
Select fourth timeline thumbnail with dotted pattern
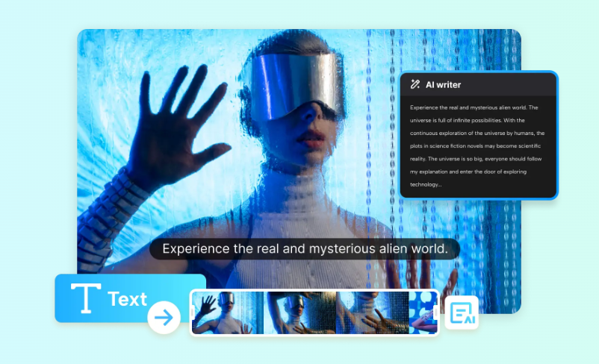pyautogui.click(x=423, y=313)
